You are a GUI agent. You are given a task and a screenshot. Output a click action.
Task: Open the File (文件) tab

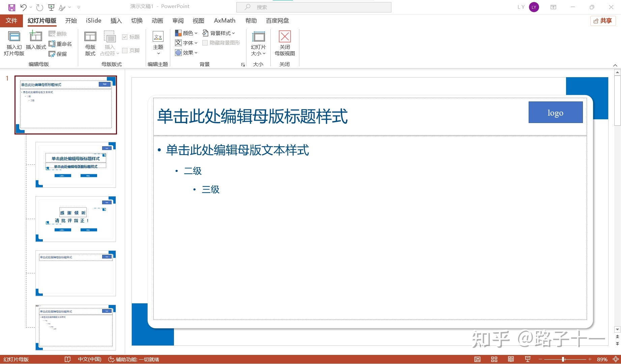click(11, 21)
